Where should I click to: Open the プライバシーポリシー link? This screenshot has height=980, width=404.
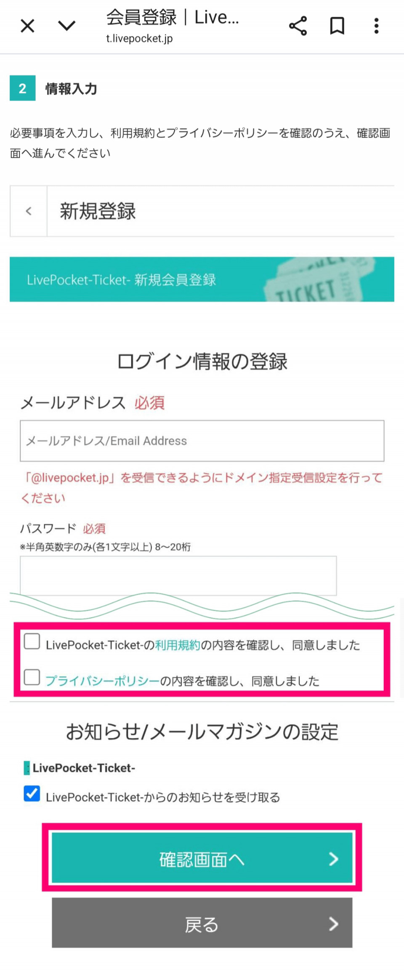coord(102,681)
